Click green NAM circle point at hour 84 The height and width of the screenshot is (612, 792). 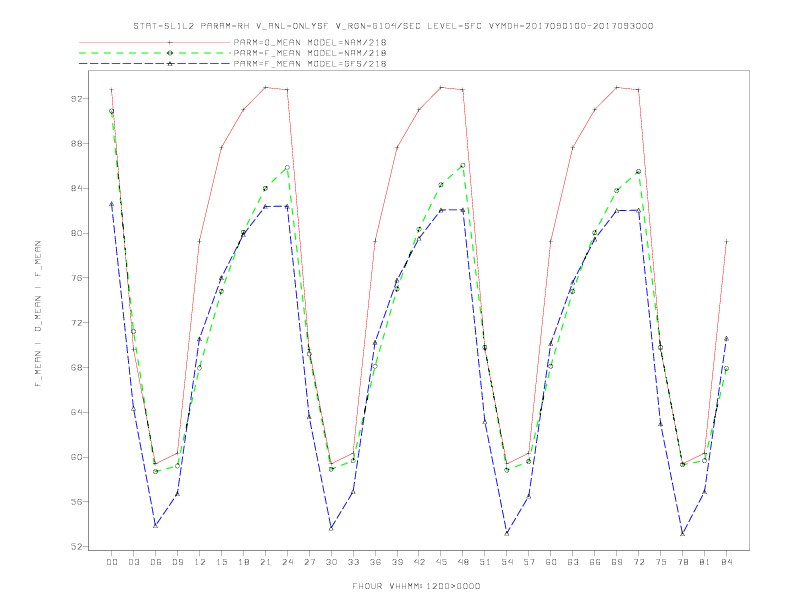727,369
